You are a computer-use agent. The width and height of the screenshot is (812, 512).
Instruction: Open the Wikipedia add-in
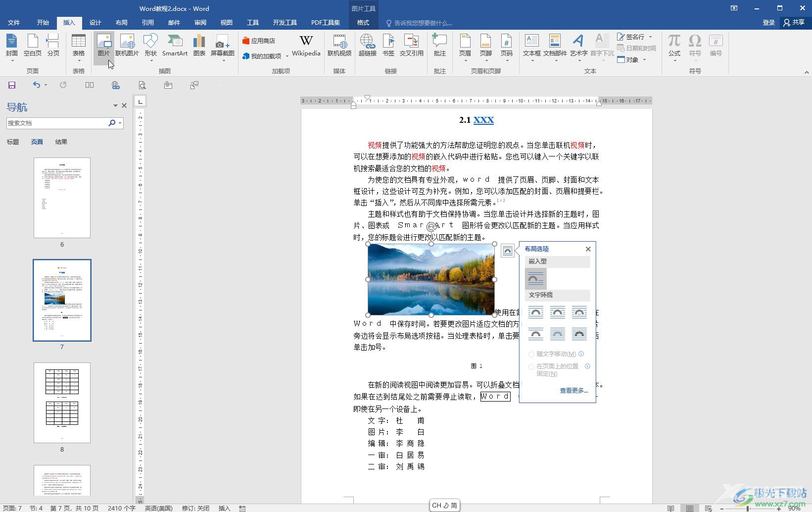[x=306, y=46]
